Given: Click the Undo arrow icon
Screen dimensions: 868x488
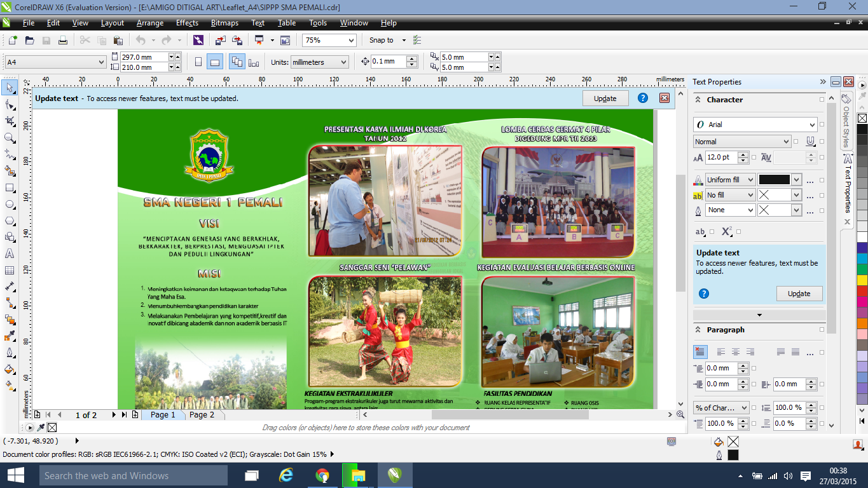Looking at the screenshot, I should [141, 40].
